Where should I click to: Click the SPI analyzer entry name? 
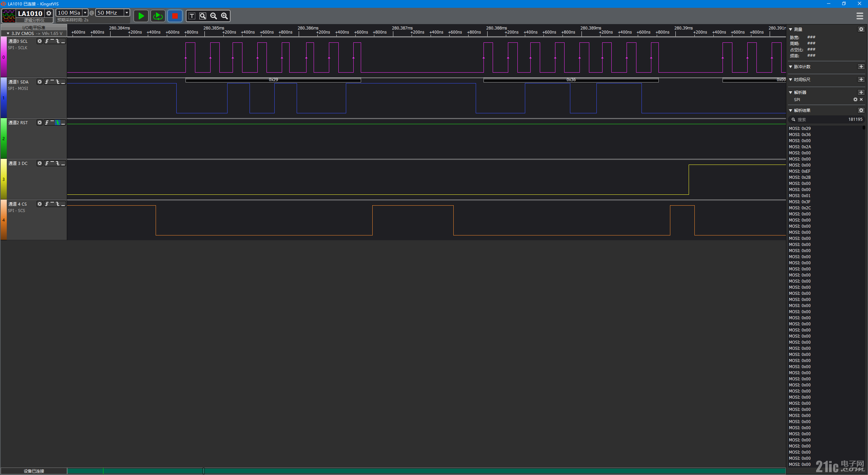[797, 99]
